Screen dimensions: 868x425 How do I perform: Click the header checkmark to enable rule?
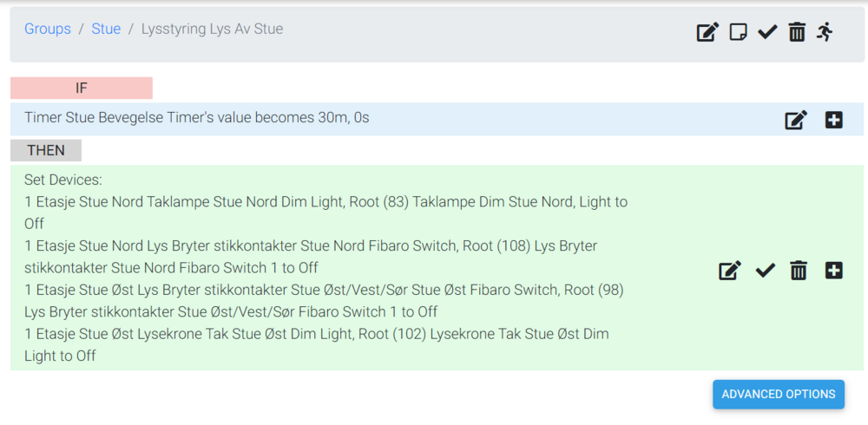coord(766,33)
